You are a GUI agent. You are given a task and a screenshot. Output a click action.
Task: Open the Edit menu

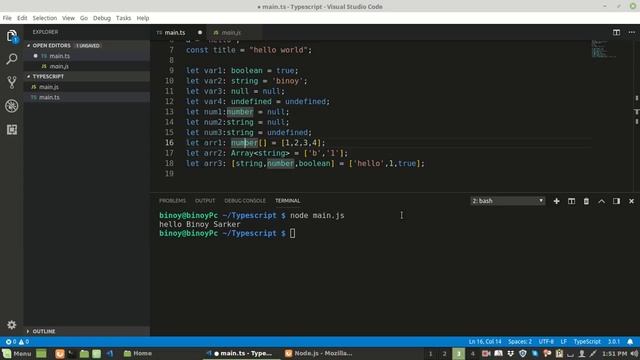point(22,18)
